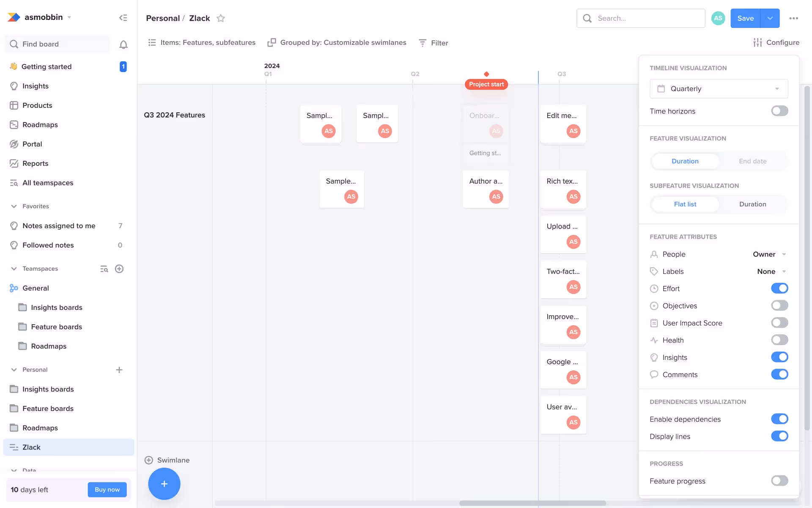
Task: Collapse the sidebar with arrow icon
Action: coord(123,18)
